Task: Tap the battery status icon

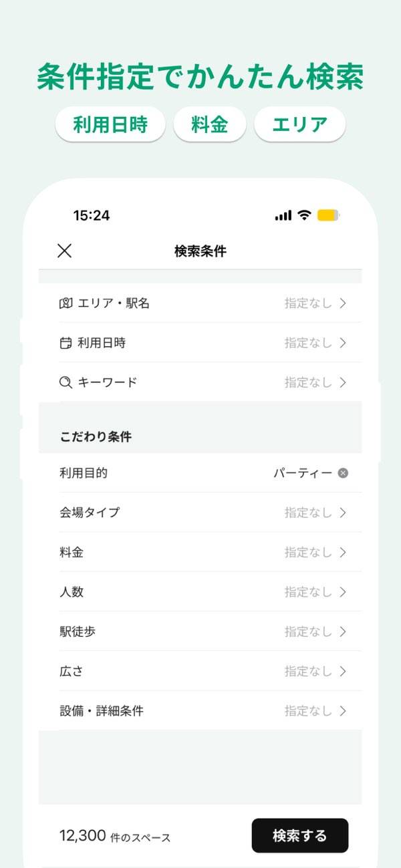Action: [328, 215]
